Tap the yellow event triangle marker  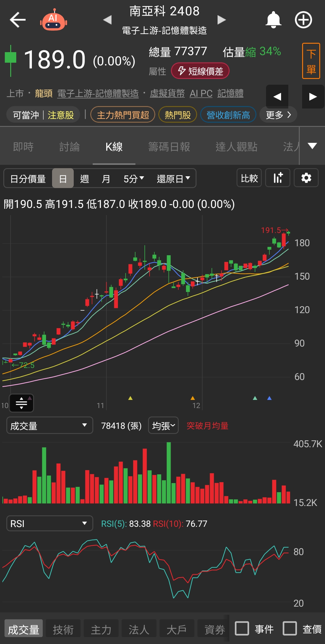point(130,398)
